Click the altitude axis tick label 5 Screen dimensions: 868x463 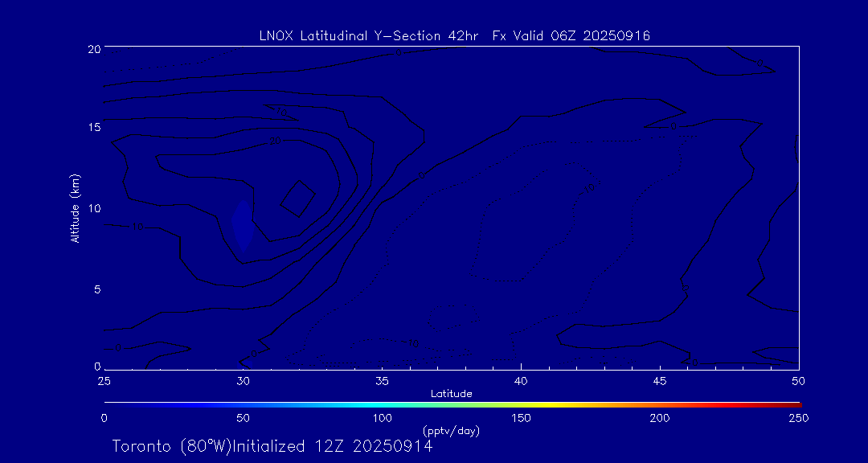coord(96,289)
